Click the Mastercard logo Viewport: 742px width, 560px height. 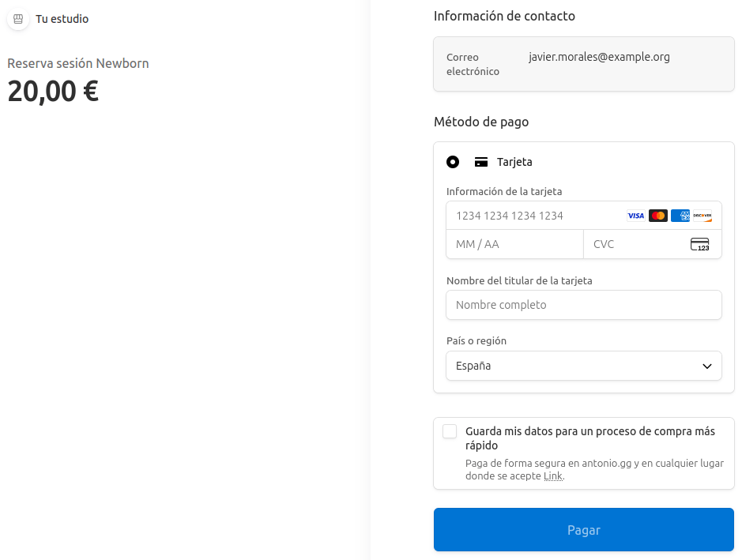click(657, 216)
